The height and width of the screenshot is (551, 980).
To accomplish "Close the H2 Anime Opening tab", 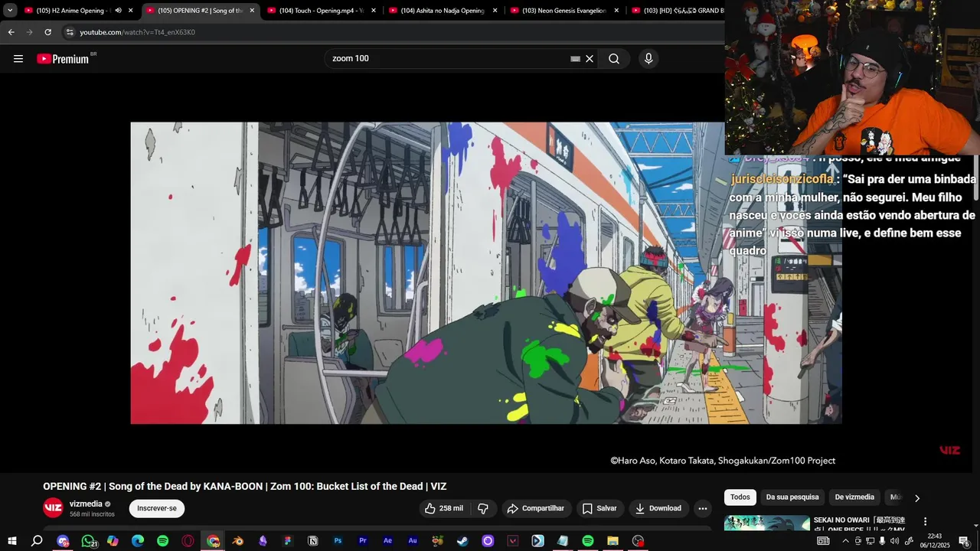I will click(131, 11).
